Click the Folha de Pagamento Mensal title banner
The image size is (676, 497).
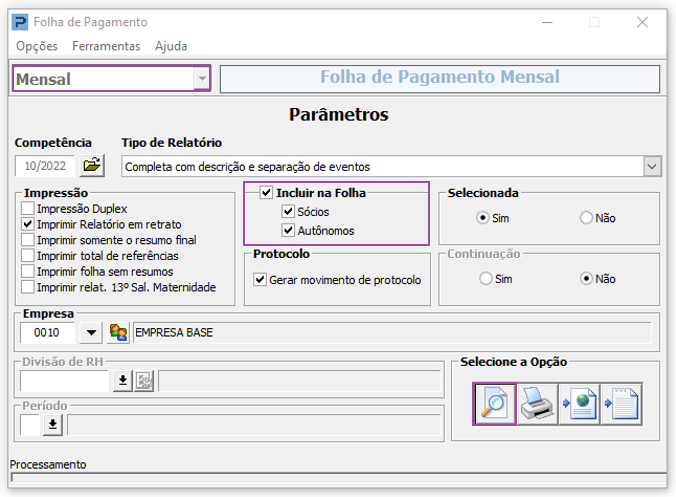pyautogui.click(x=440, y=78)
